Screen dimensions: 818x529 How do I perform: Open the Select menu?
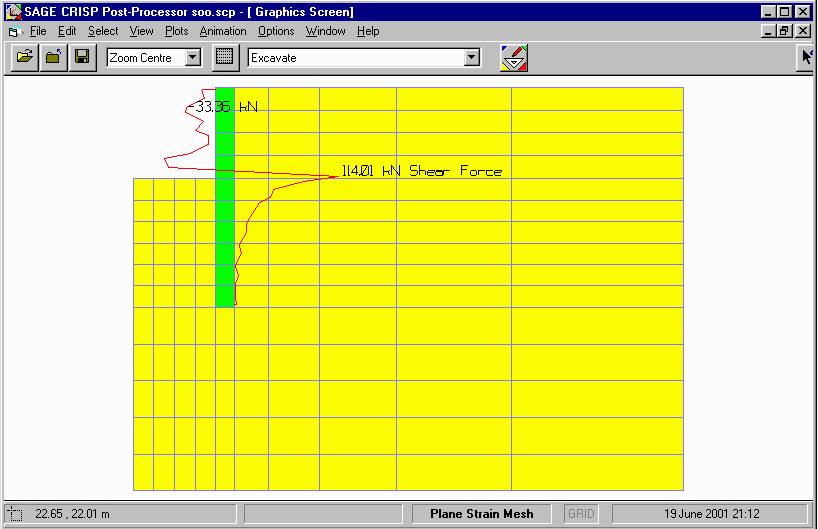pyautogui.click(x=103, y=31)
